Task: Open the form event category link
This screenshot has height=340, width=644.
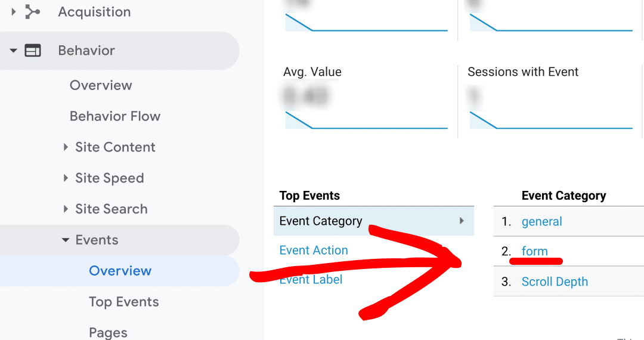Action: click(534, 251)
